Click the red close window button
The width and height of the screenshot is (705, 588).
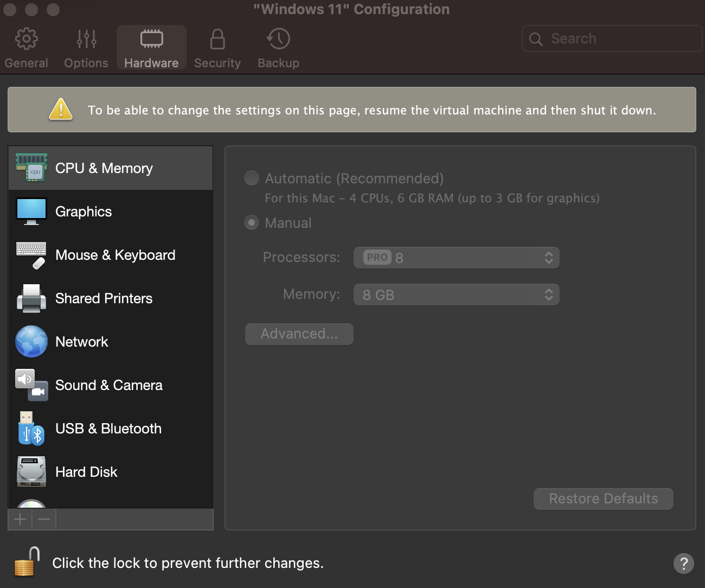coord(10,9)
